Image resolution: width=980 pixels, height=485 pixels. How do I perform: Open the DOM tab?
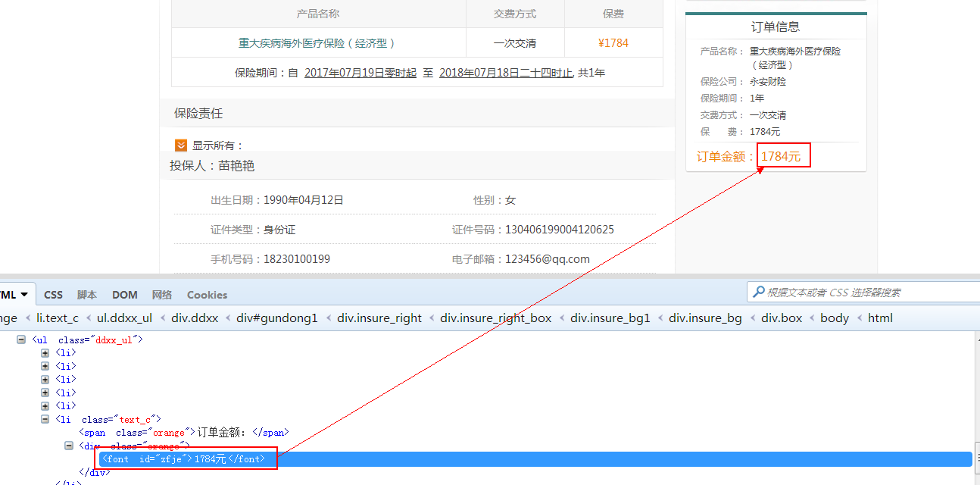125,295
